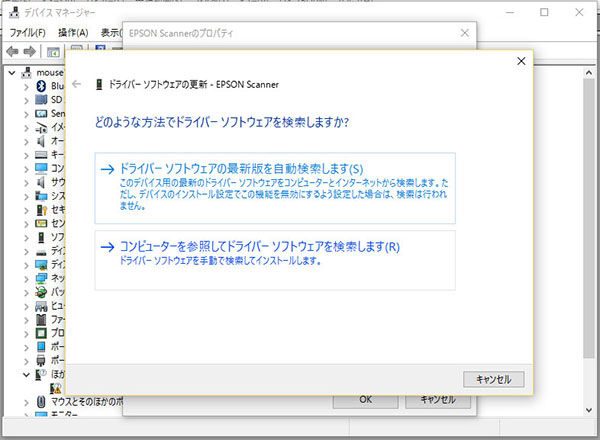The width and height of the screenshot is (600, 440).
Task: Select the software device icon beside ソフ
Action: click(x=41, y=237)
